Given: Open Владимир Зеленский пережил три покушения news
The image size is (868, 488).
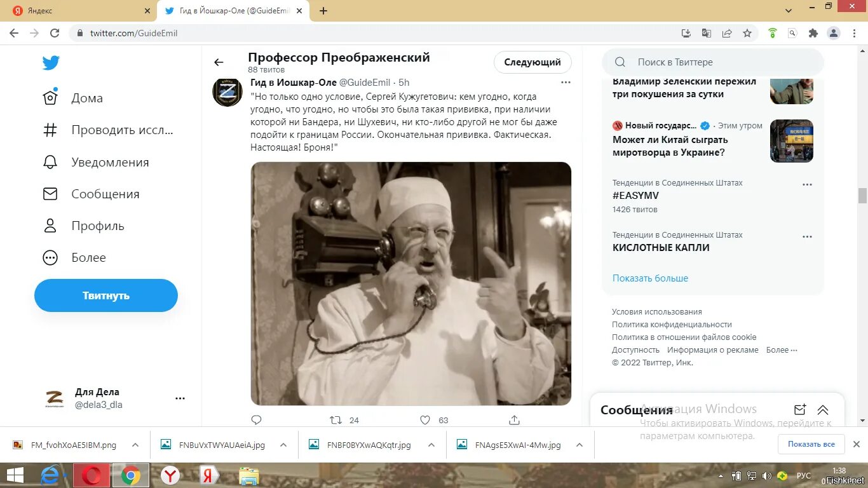Looking at the screenshot, I should [x=684, y=88].
